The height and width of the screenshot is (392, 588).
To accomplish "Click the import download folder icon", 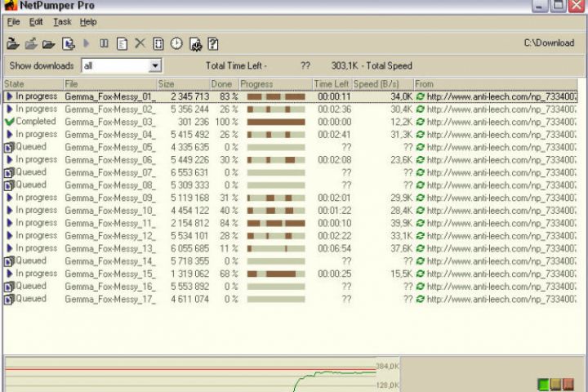I will pyautogui.click(x=12, y=44).
